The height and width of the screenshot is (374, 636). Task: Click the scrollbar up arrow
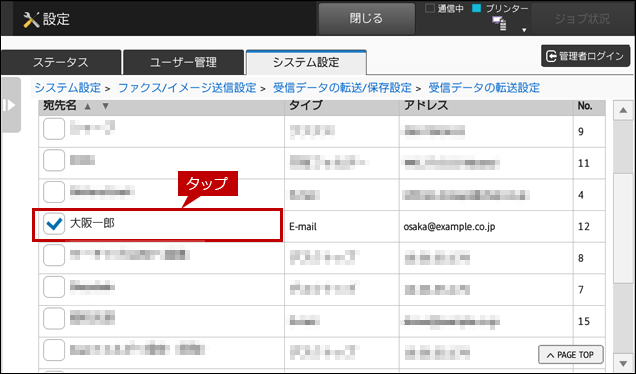(x=623, y=110)
